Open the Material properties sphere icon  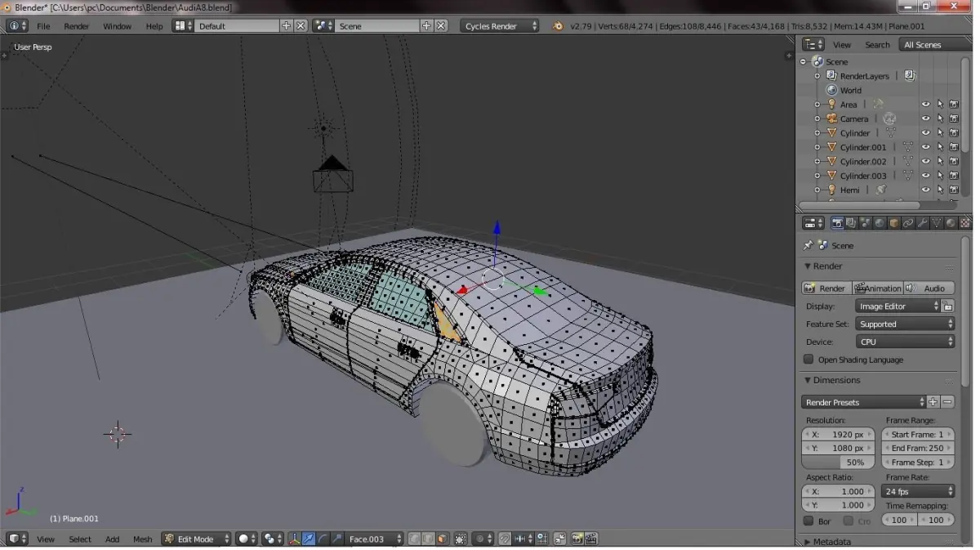[x=951, y=223]
